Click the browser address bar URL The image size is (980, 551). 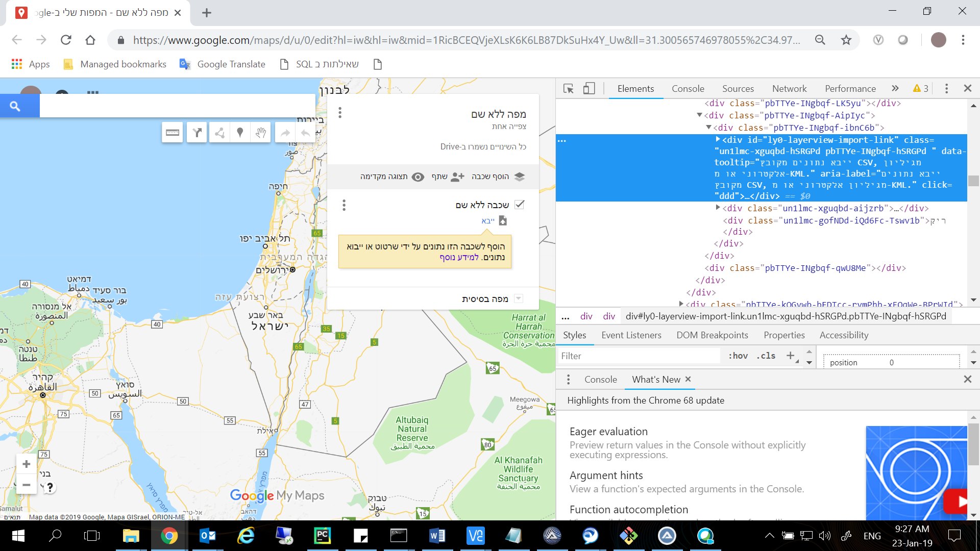[467, 40]
